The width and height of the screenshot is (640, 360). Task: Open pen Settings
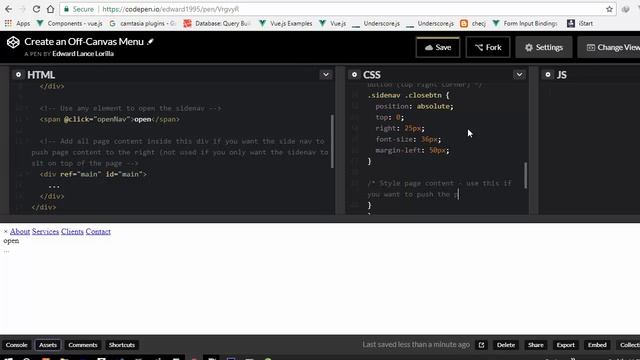click(544, 47)
